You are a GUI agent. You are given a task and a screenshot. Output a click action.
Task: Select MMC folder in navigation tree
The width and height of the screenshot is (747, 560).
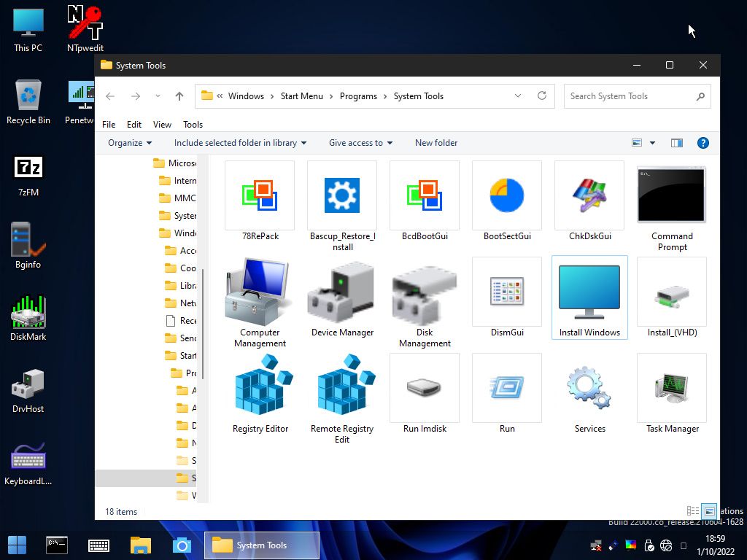pyautogui.click(x=177, y=198)
